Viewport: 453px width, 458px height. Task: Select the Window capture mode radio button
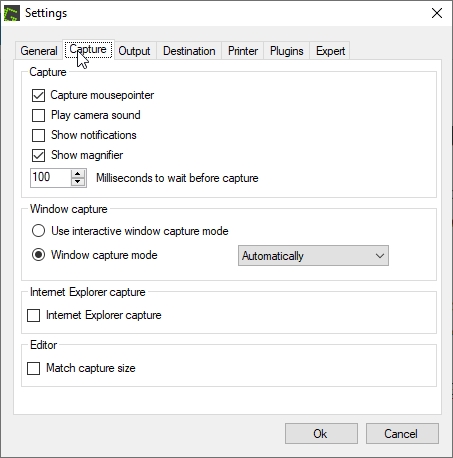38,255
